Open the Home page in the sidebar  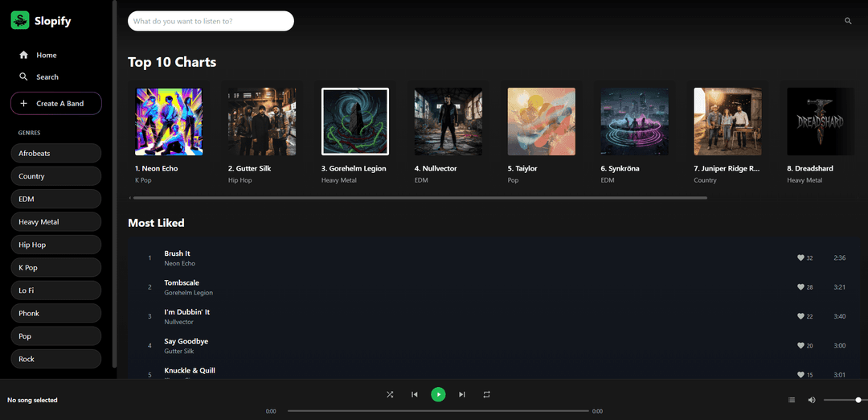click(46, 55)
